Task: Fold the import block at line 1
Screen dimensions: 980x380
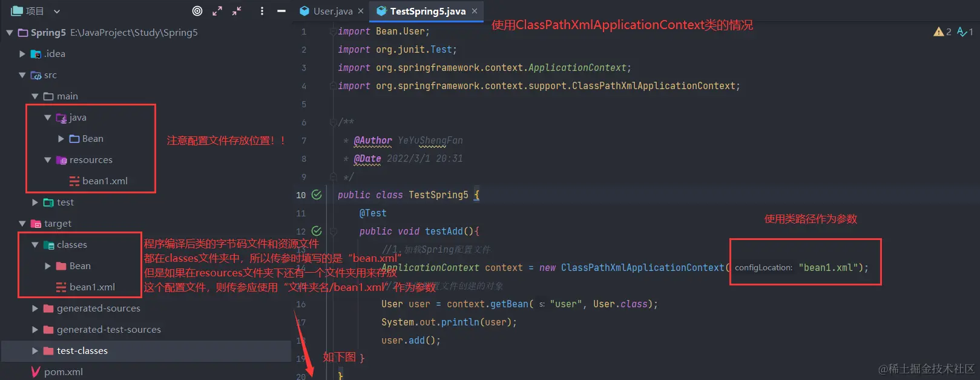Action: tap(333, 32)
